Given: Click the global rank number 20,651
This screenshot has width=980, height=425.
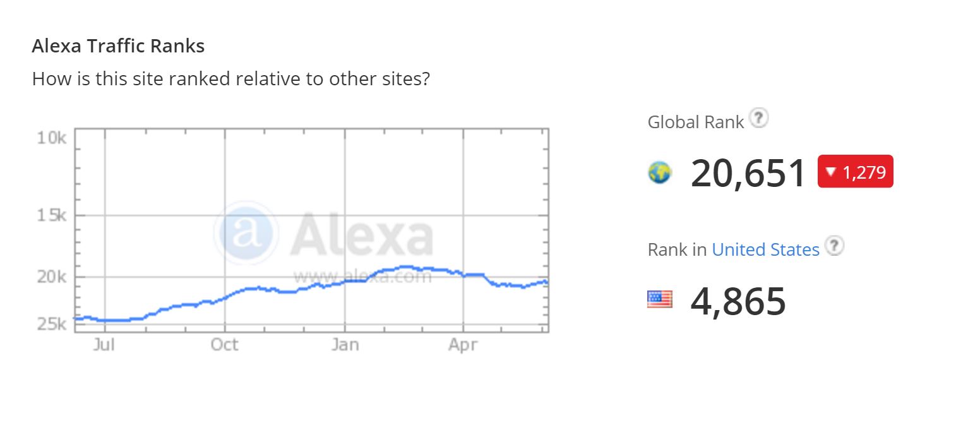Looking at the screenshot, I should pos(748,173).
